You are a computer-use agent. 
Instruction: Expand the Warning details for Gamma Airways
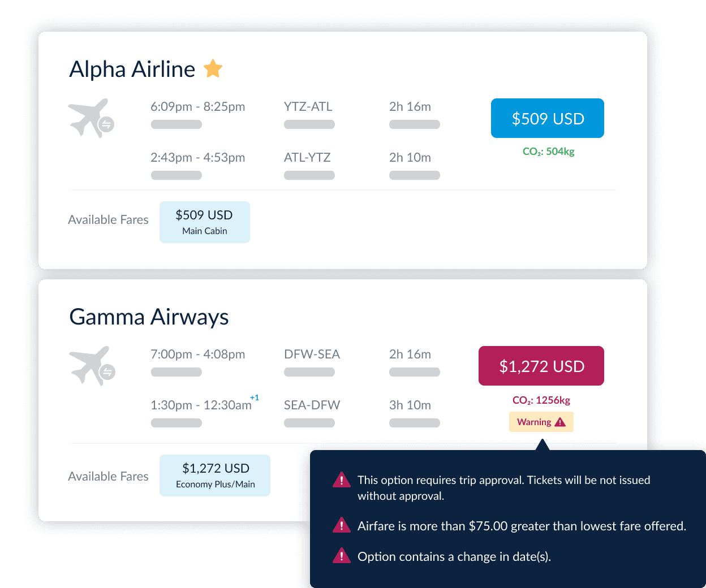coord(541,422)
